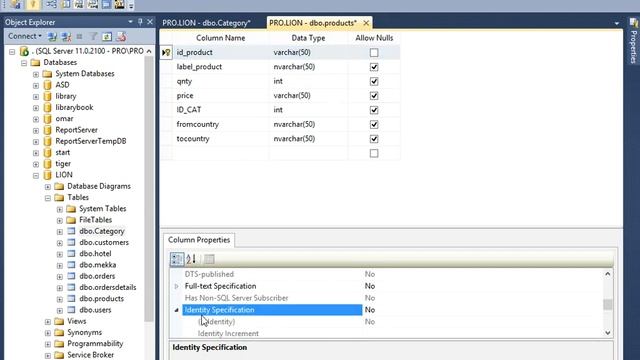Screen dimensions: 640x360
Task: Click the dbo.orders table icon
Action: click(71, 276)
